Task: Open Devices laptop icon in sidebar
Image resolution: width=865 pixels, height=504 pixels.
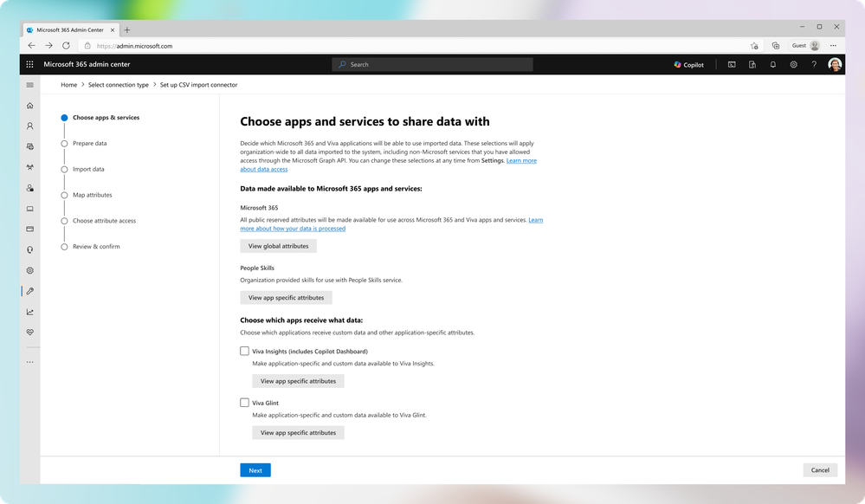Action: coord(29,209)
